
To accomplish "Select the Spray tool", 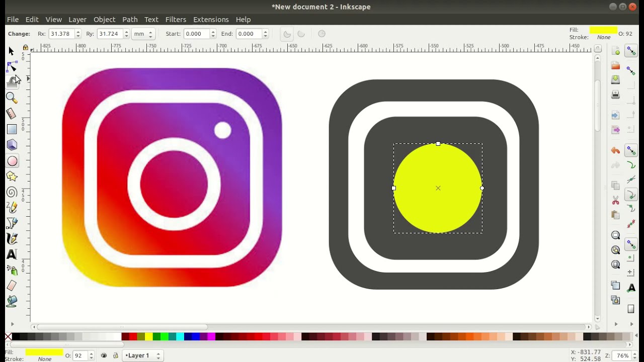I will 12,270.
